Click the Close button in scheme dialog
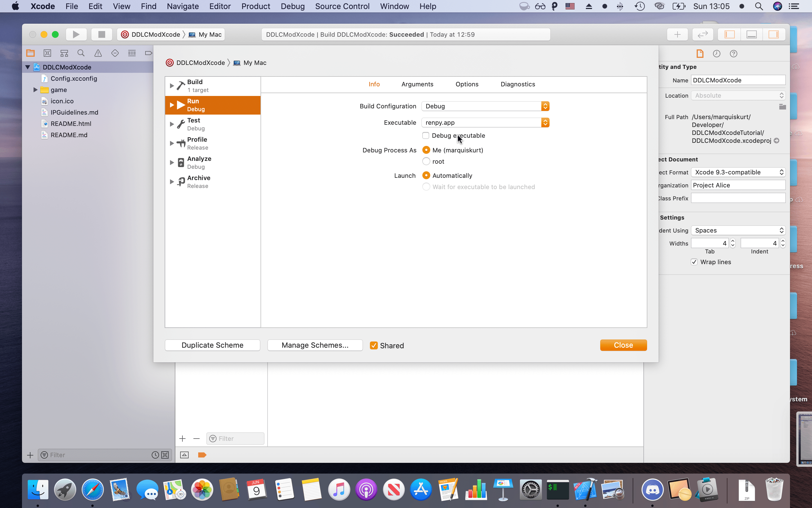Image resolution: width=812 pixels, height=508 pixels. click(x=623, y=345)
